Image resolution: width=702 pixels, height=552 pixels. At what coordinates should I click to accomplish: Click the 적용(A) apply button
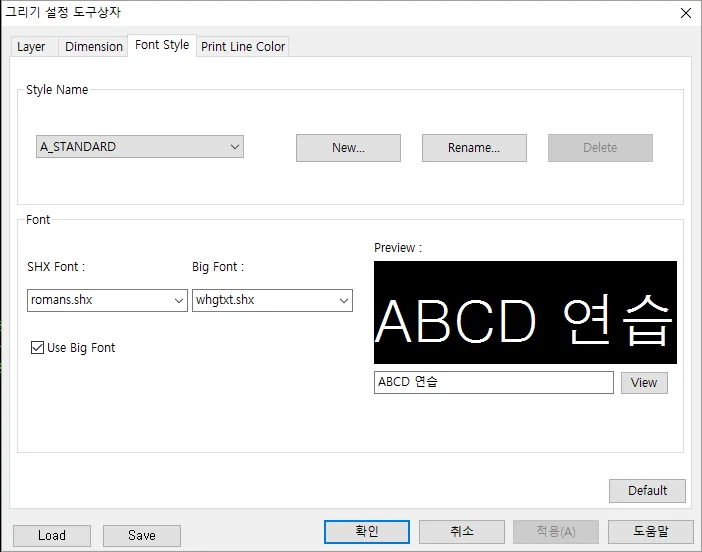pos(556,532)
